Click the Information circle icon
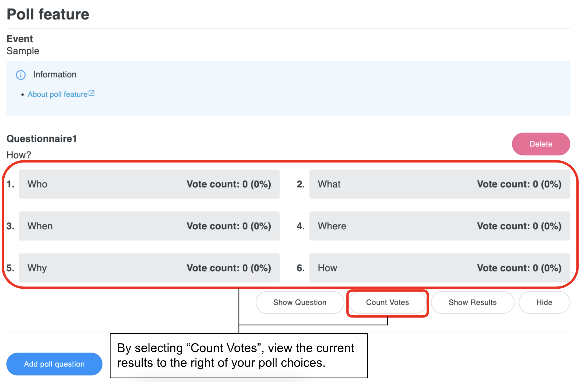This screenshot has width=588, height=390. point(21,75)
